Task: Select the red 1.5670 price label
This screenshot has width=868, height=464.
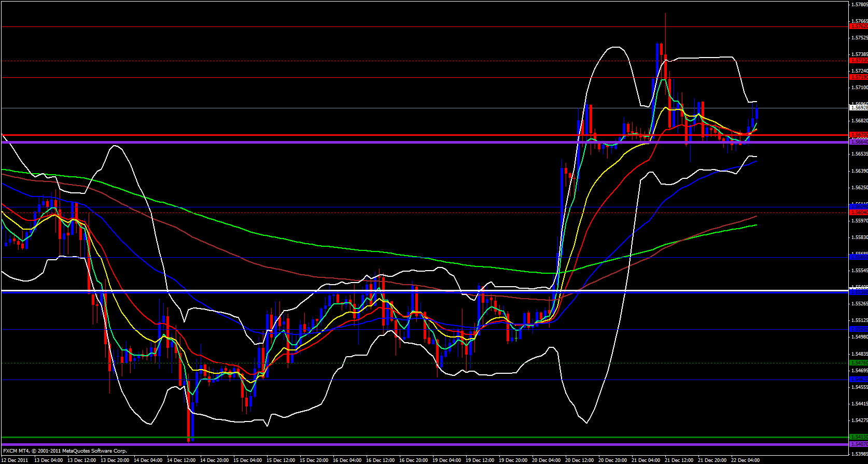Action: 858,135
